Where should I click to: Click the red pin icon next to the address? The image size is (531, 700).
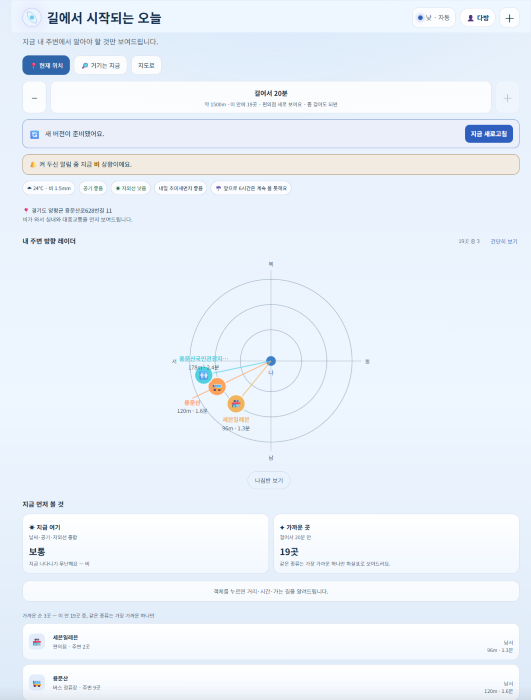[26, 210]
